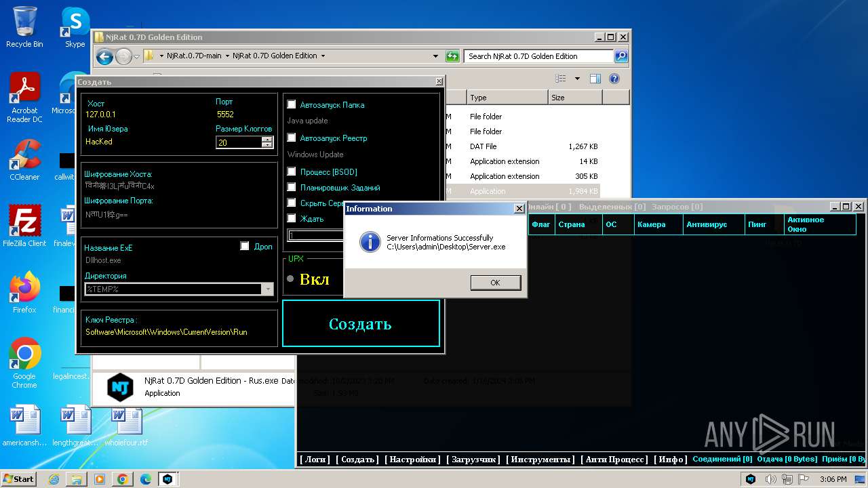The width and height of the screenshot is (868, 488).
Task: Click the magnifier search icon in Explorer
Action: pyautogui.click(x=621, y=56)
